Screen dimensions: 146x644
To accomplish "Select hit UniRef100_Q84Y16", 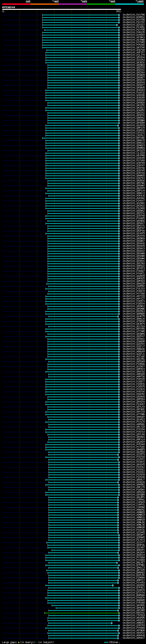I will pyautogui.click(x=134, y=371).
